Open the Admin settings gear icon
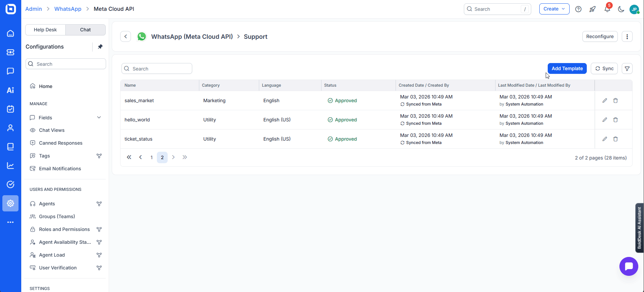Viewport: 644px width, 292px height. (10, 203)
